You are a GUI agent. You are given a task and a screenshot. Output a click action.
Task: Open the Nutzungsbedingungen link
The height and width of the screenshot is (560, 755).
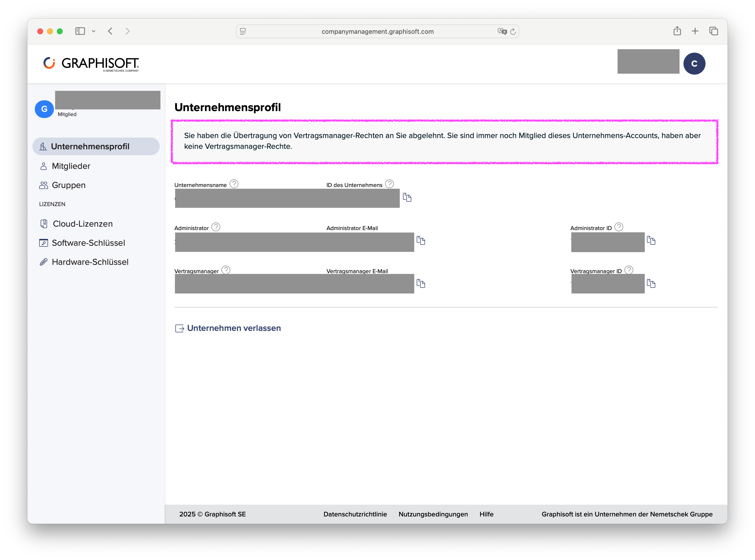coord(433,514)
